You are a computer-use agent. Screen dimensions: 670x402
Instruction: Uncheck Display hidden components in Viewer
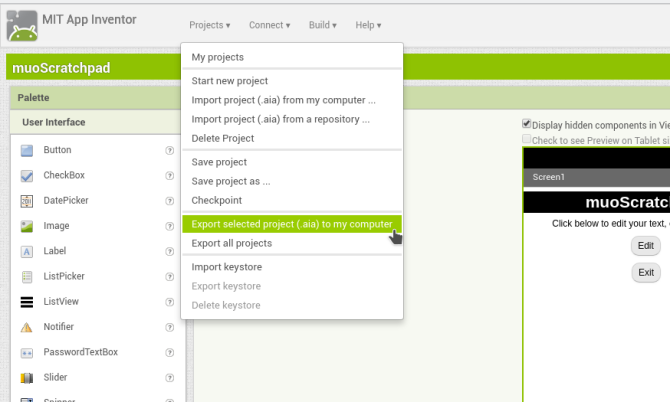(526, 124)
